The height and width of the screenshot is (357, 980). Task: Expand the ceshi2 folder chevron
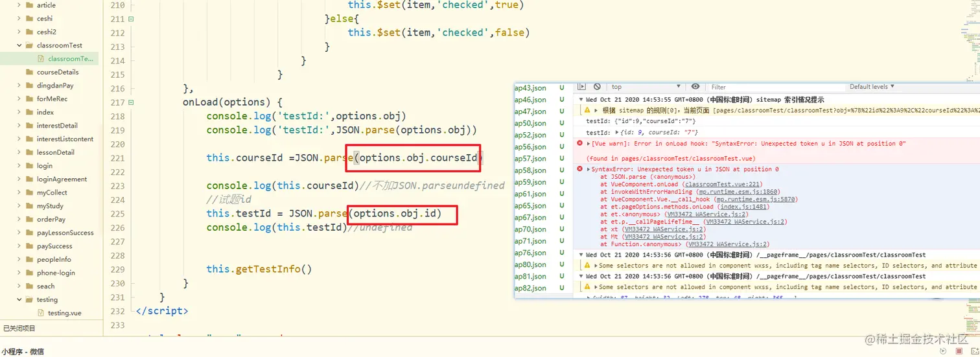19,32
